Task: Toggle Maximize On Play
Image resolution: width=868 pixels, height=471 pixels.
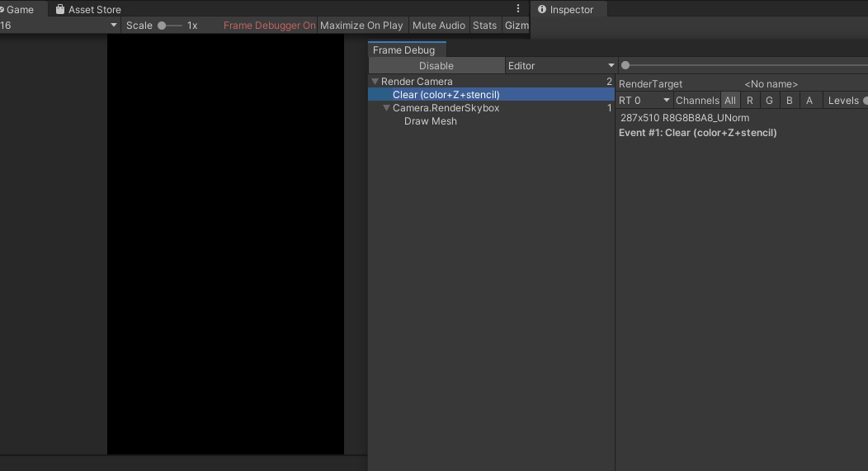Action: (361, 26)
